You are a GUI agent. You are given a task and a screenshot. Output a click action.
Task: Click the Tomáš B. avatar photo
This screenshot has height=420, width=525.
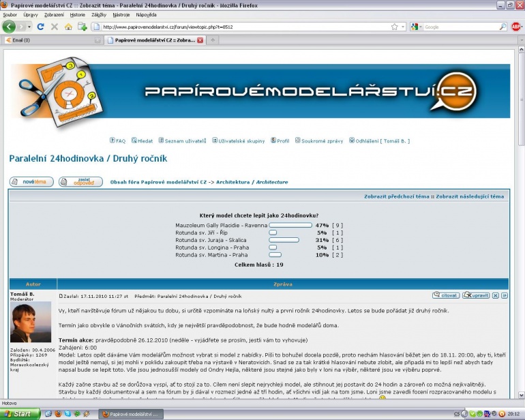click(31, 322)
